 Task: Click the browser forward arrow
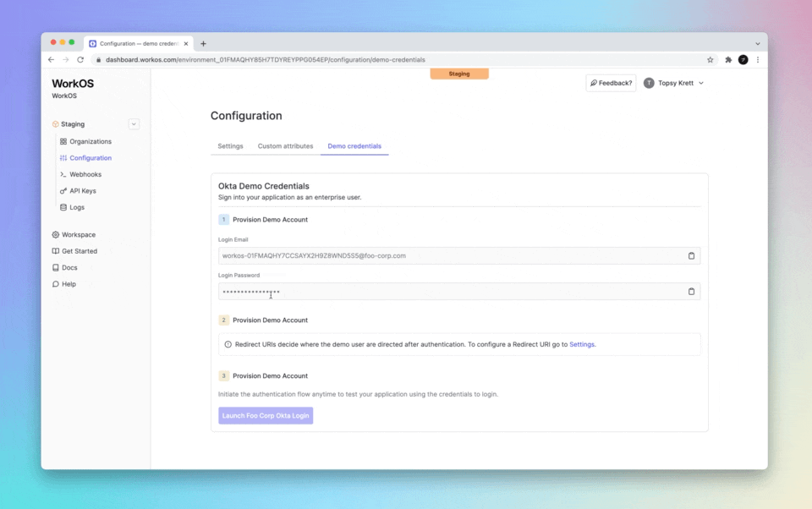(x=65, y=59)
